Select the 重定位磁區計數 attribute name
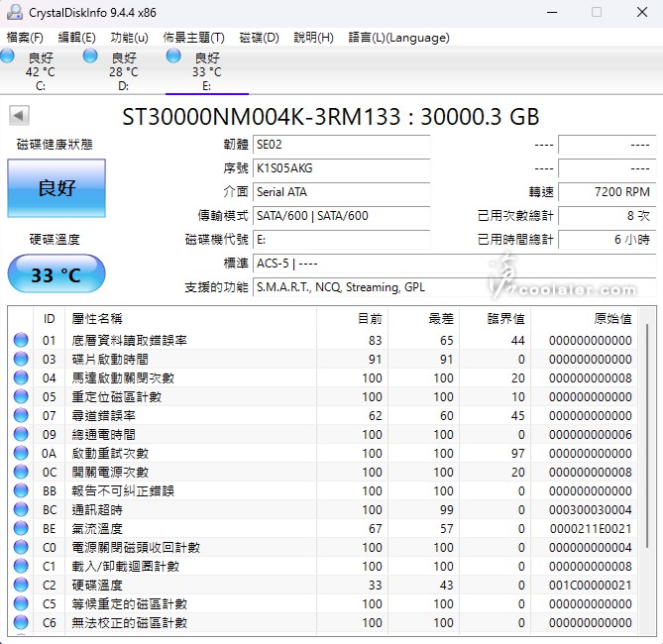The width and height of the screenshot is (663, 644). 116,396
